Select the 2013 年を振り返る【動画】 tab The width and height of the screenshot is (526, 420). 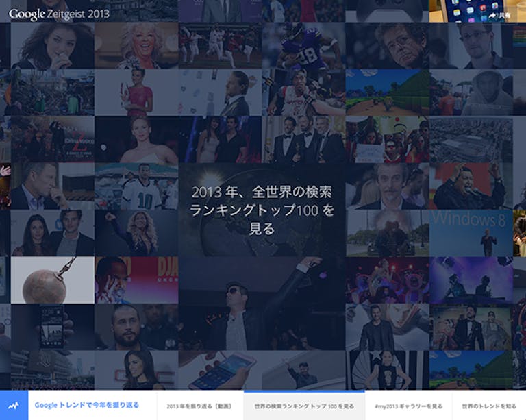click(200, 406)
